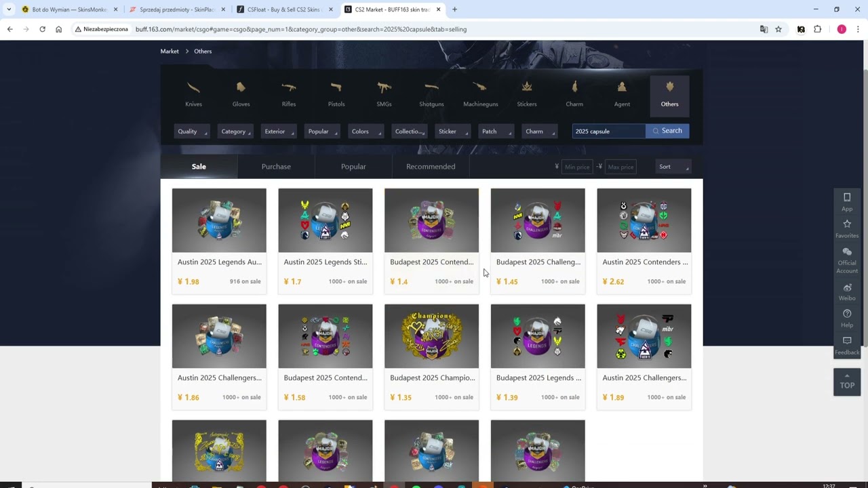The height and width of the screenshot is (488, 868).
Task: Open the Popular filter dropdown
Action: tap(322, 131)
